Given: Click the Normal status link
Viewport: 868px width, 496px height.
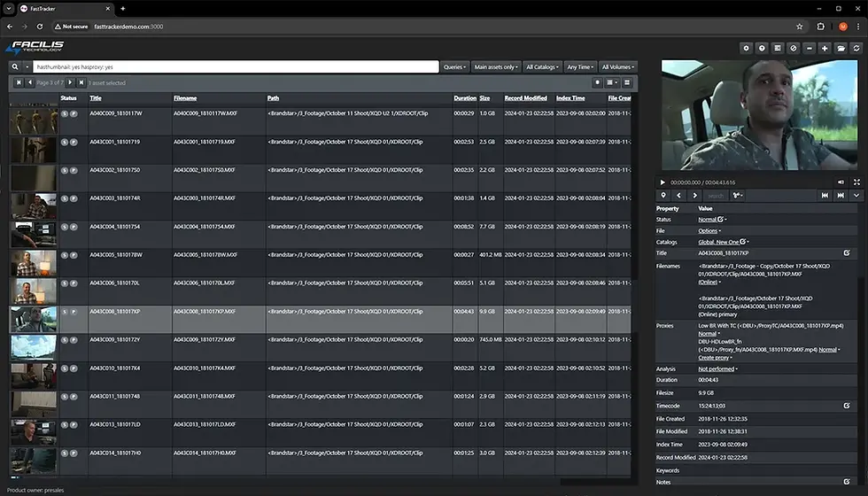Looking at the screenshot, I should 707,220.
